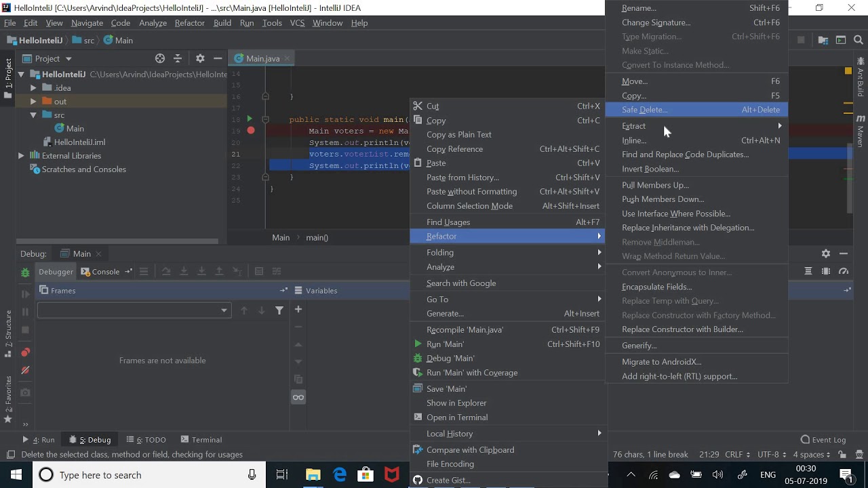Click the Event Log icon in status bar

click(805, 439)
